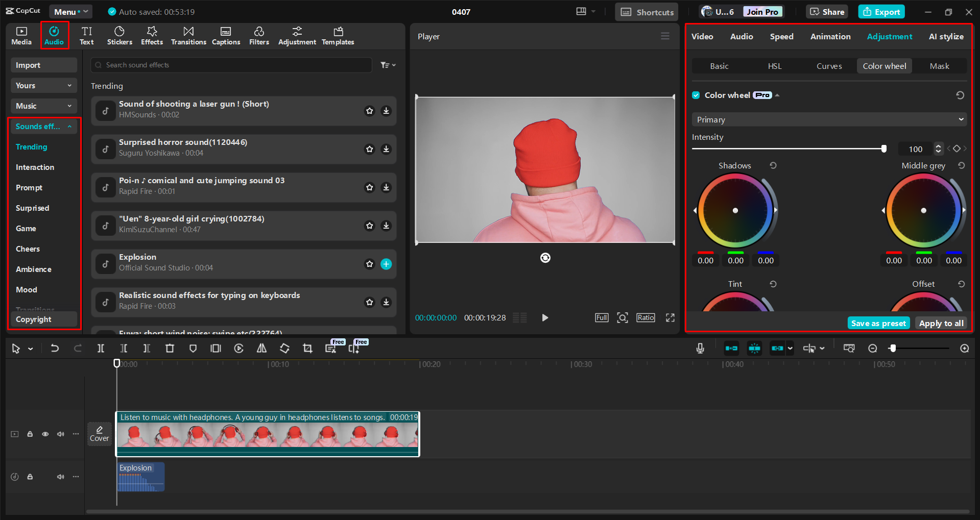Open the Speed tab in the right panel
Viewport: 980px width, 520px height.
tap(781, 36)
